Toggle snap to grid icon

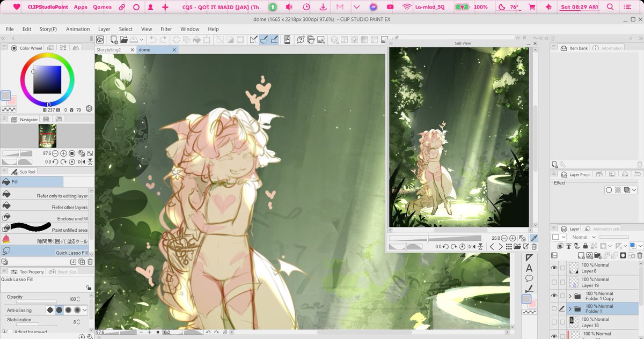[274, 40]
